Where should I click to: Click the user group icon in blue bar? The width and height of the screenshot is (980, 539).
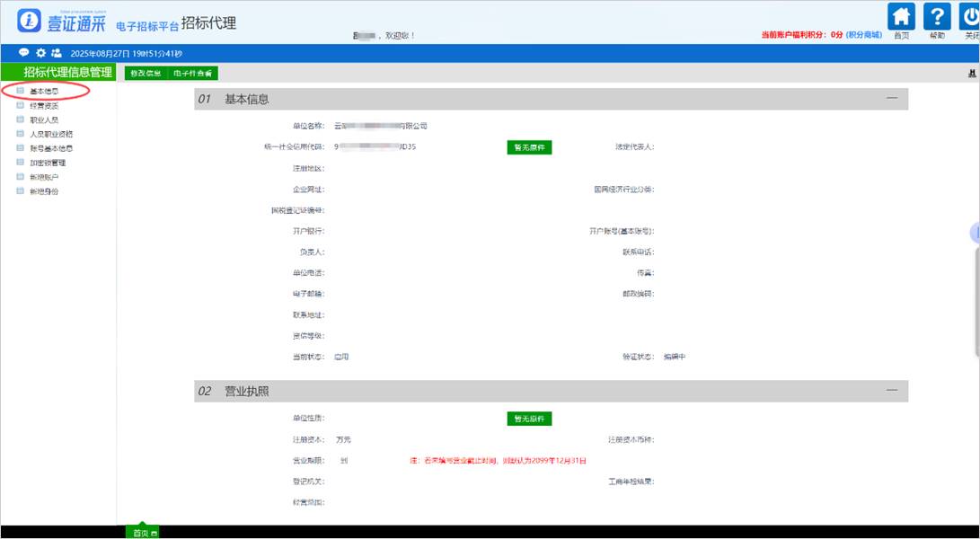[56, 53]
